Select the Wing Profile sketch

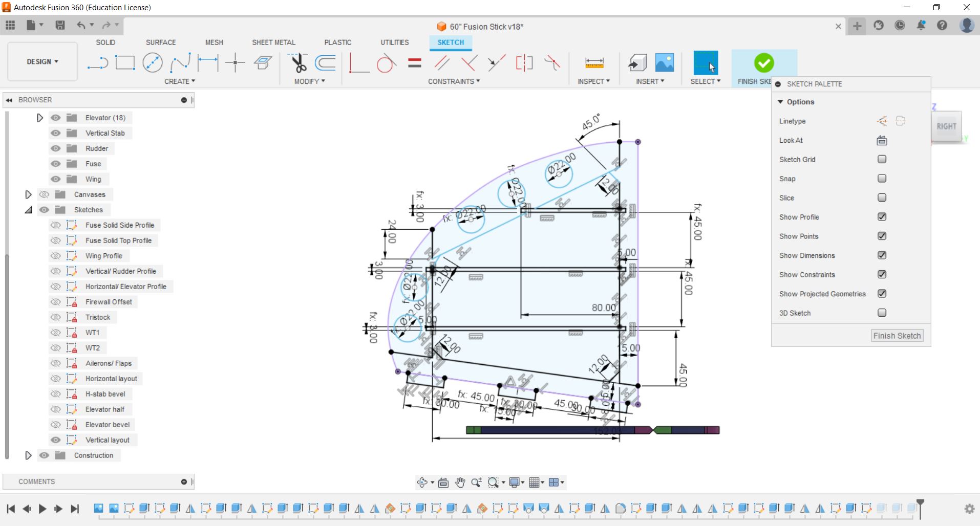click(103, 256)
